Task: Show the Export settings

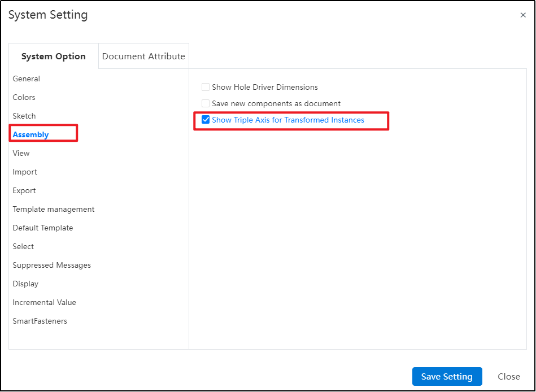Action: coord(24,191)
